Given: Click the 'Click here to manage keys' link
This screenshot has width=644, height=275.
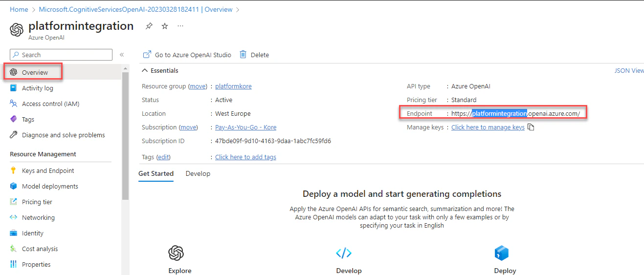Looking at the screenshot, I should point(488,127).
